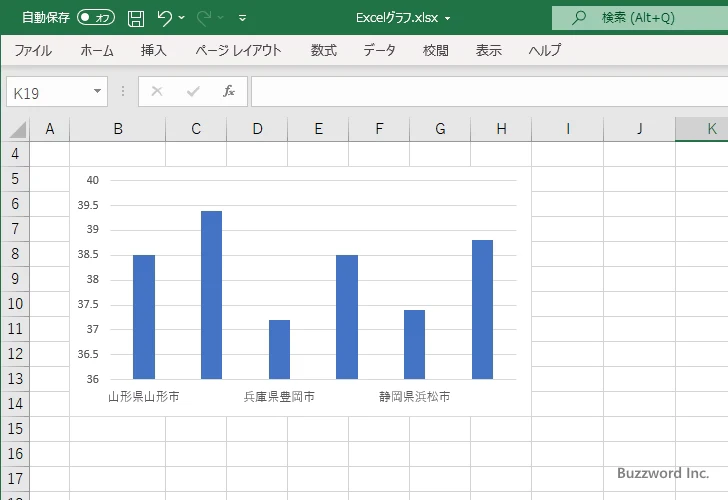Click cell J16 in the worksheet
Image resolution: width=728 pixels, height=500 pixels.
click(639, 454)
